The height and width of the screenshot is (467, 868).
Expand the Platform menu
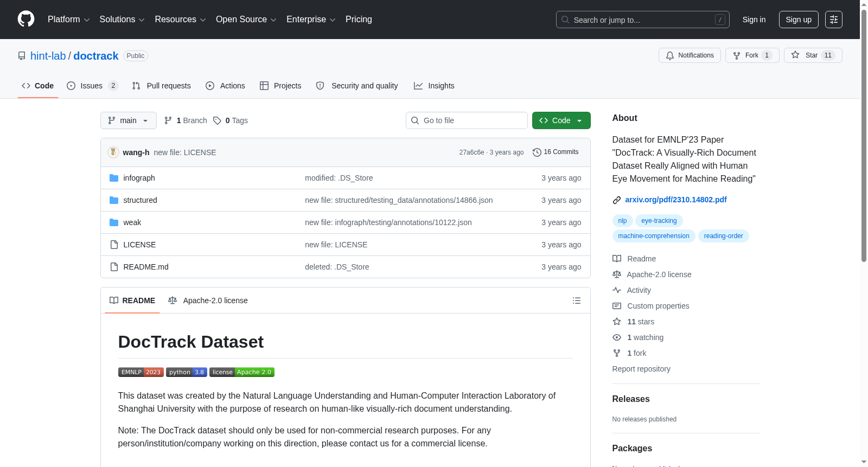tap(69, 20)
